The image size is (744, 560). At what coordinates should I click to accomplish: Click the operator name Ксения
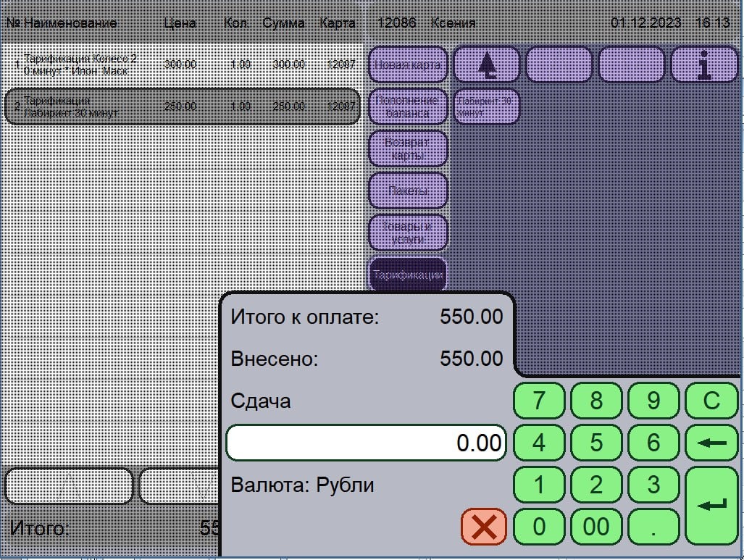click(453, 22)
